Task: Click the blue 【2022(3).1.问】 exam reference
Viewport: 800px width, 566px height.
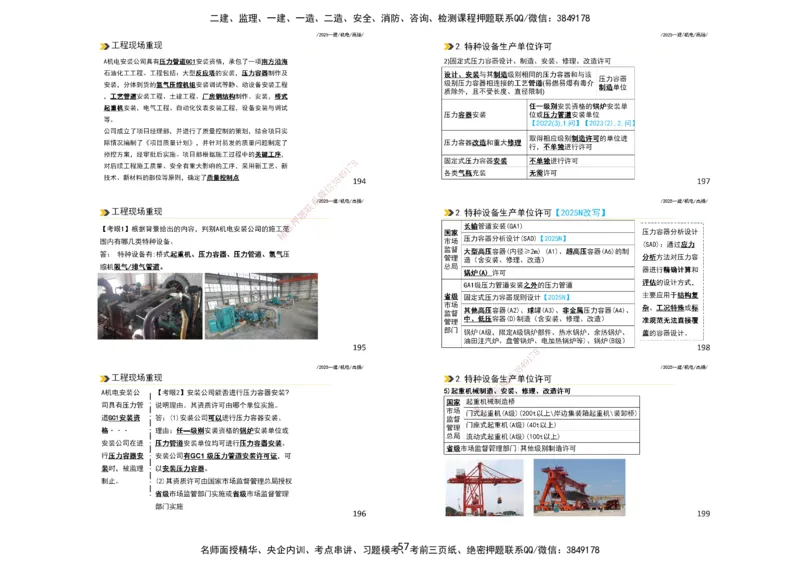Action: click(x=555, y=123)
